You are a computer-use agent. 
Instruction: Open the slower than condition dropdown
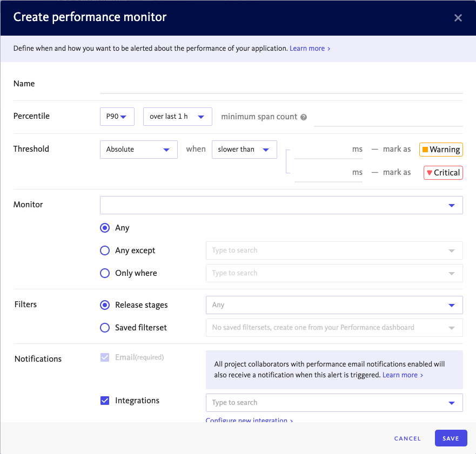click(244, 150)
